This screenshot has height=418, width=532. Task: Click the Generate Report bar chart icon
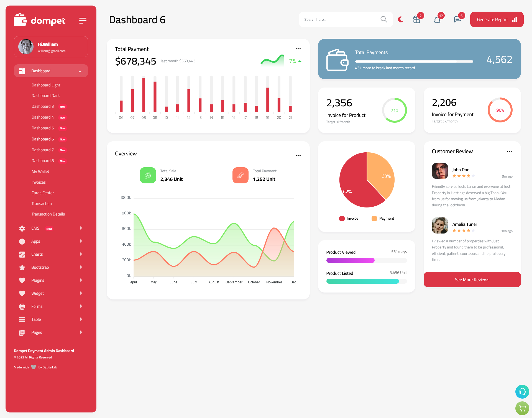click(515, 19)
